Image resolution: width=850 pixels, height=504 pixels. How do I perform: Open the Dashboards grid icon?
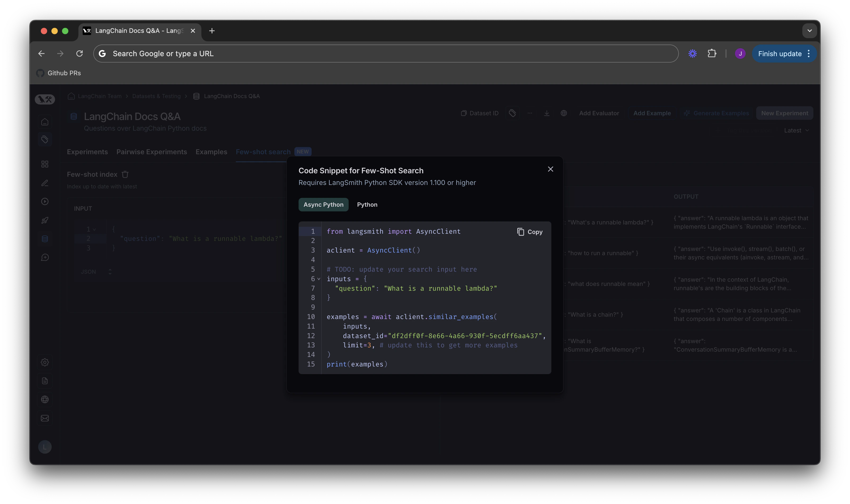click(x=45, y=164)
